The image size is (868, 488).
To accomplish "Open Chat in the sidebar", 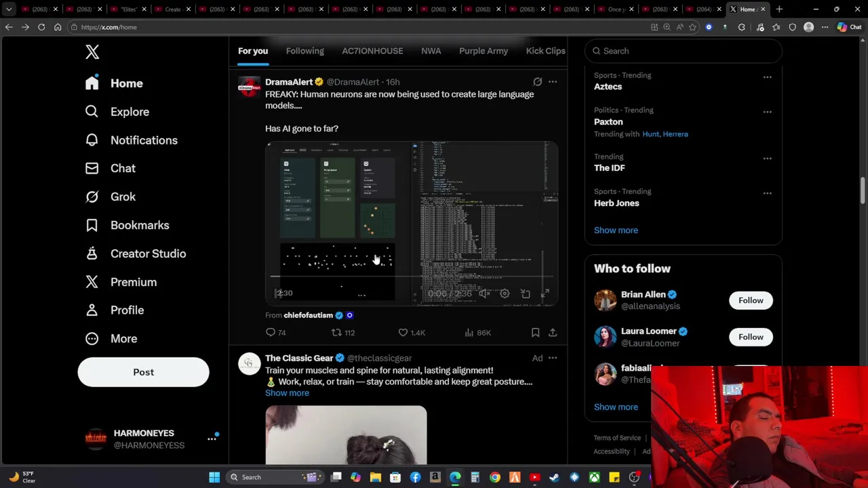I will pos(110,168).
